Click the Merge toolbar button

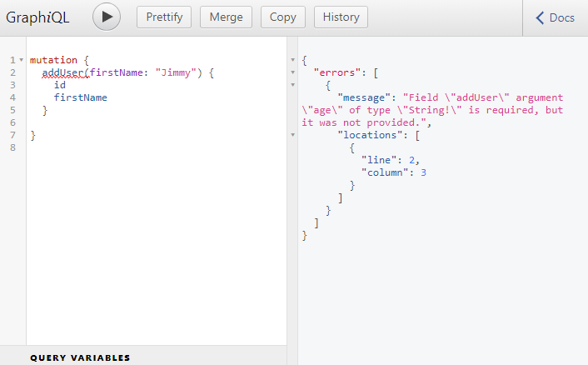(226, 17)
